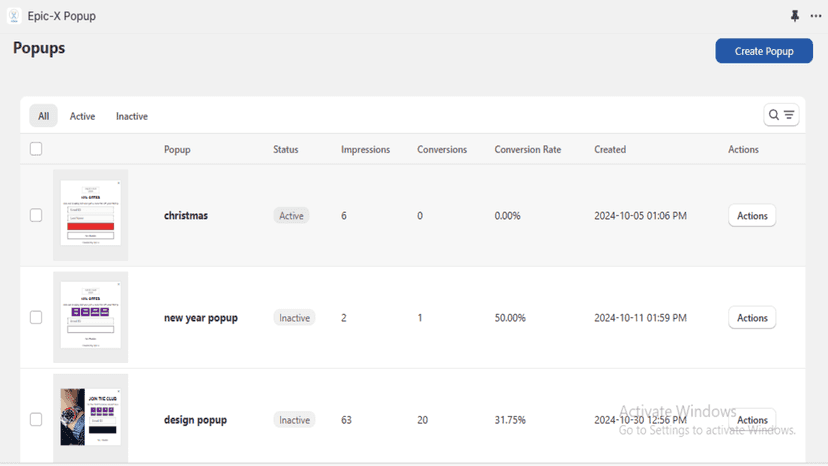The image size is (828, 466).
Task: Open Actions dropdown for christmas popup
Action: [x=752, y=216]
